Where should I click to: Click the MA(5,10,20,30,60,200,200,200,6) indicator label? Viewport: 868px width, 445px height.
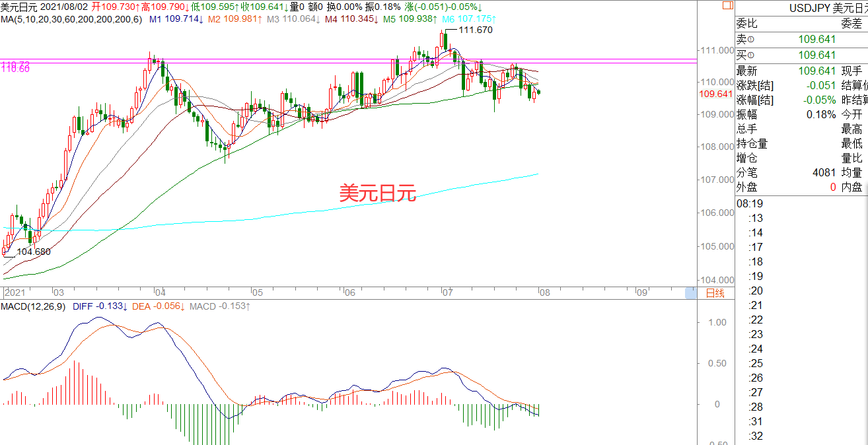pos(71,20)
